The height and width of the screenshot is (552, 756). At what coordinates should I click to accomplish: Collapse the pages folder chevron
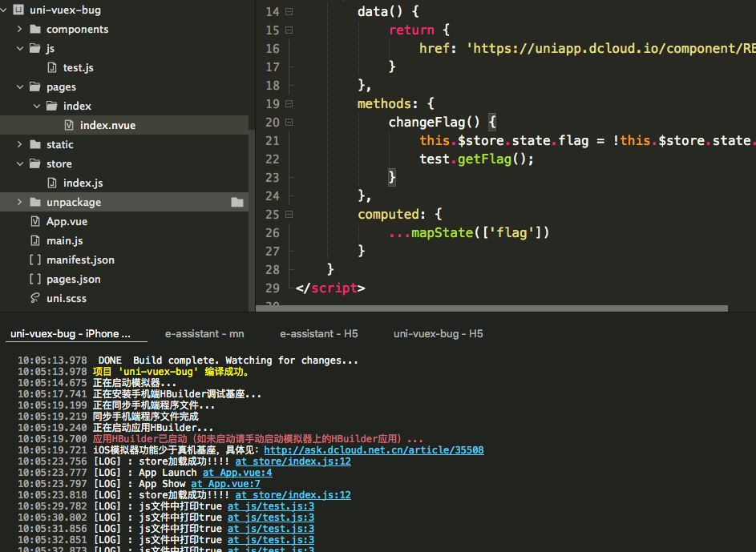[x=19, y=87]
